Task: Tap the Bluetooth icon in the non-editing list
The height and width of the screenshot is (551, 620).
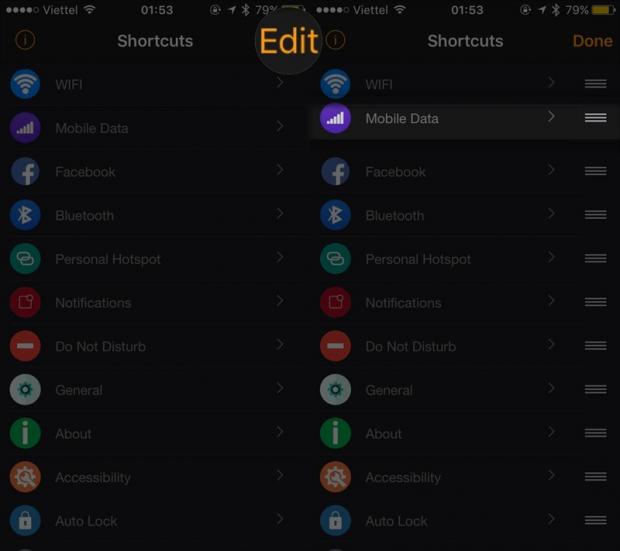Action: tap(25, 215)
